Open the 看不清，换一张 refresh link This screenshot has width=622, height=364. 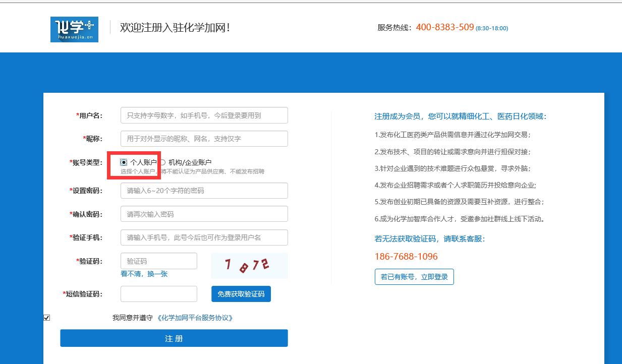pos(144,274)
